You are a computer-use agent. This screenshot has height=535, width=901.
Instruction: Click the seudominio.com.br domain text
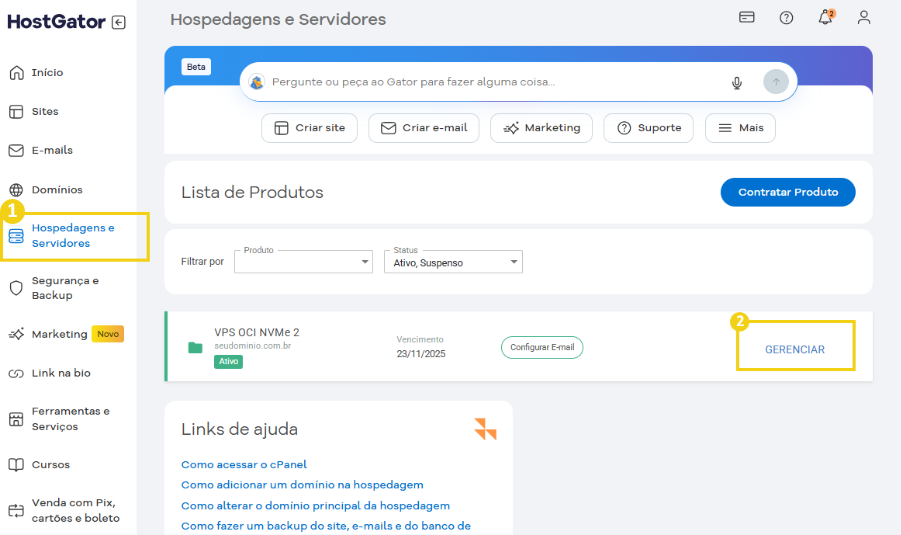pos(253,346)
